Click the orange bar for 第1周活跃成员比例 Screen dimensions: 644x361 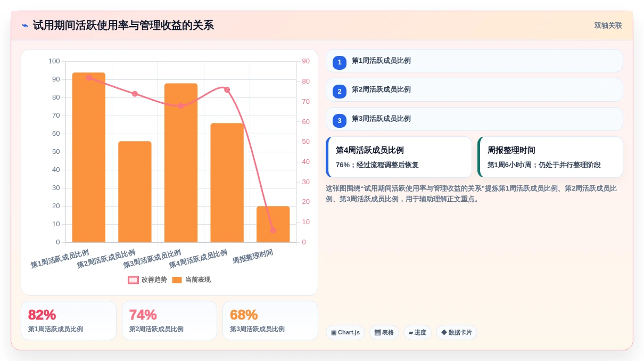[89, 158]
